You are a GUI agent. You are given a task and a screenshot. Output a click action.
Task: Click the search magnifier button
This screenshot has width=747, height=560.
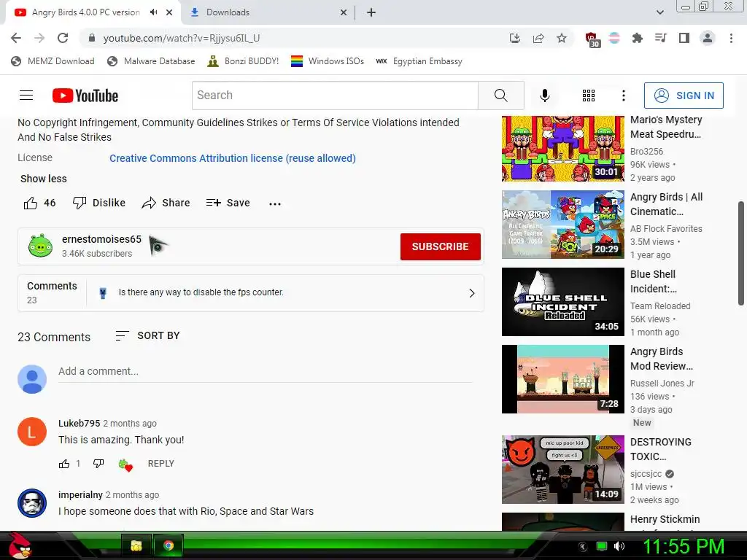click(500, 96)
